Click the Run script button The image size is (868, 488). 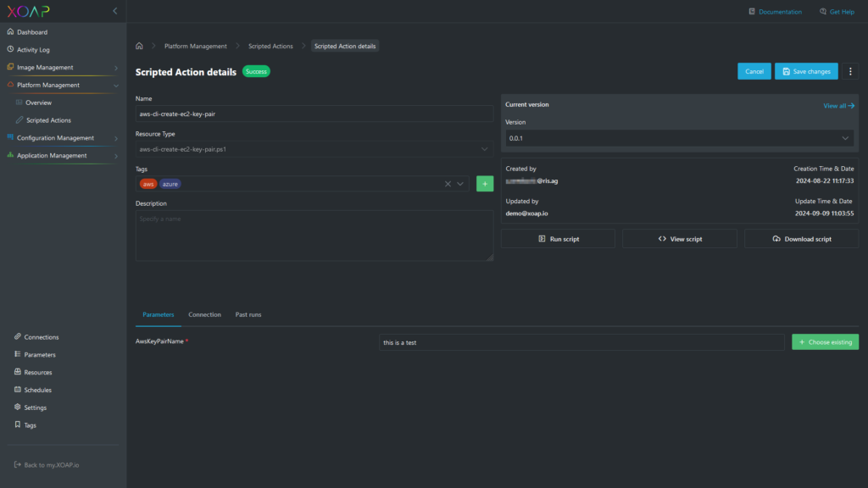558,239
